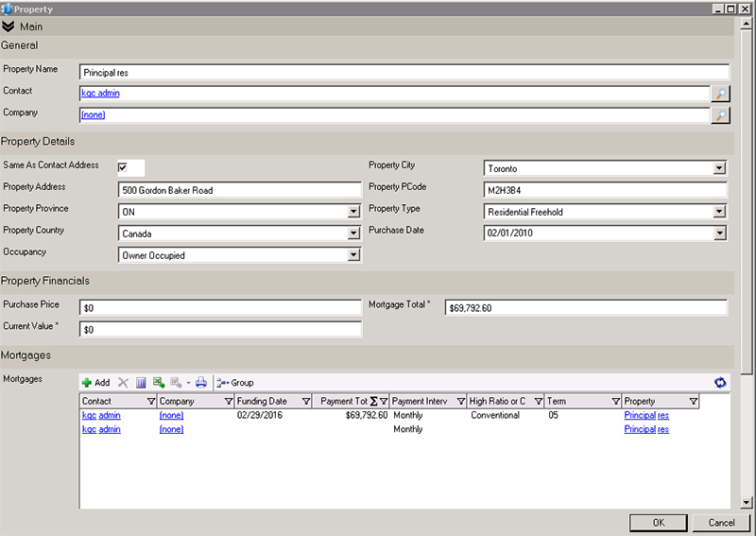Click the Property window title icon

point(7,9)
